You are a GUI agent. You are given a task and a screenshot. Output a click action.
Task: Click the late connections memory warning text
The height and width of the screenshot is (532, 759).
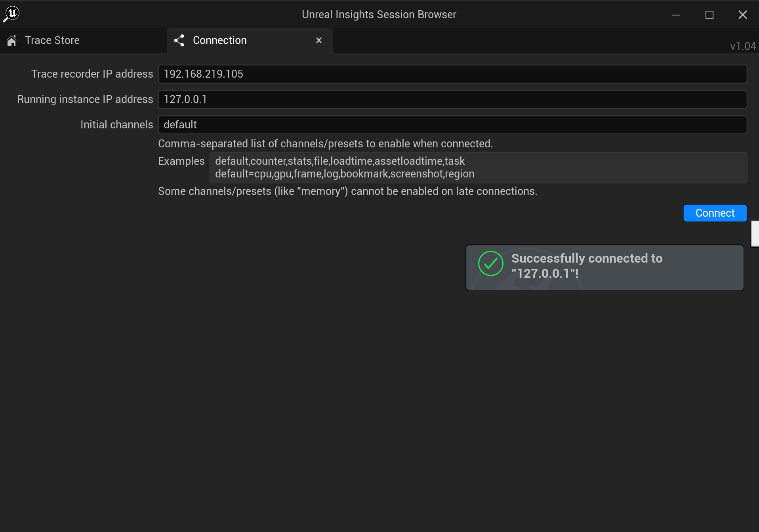pos(347,191)
